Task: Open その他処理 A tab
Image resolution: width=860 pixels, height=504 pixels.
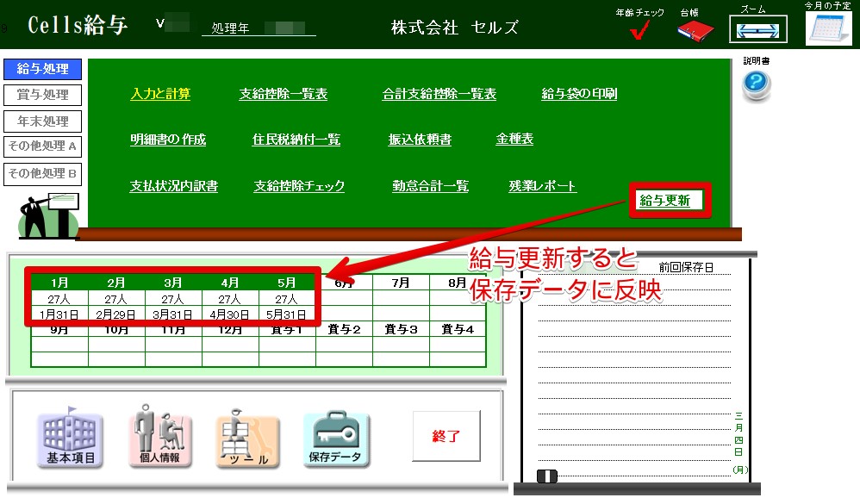Action: tap(42, 146)
